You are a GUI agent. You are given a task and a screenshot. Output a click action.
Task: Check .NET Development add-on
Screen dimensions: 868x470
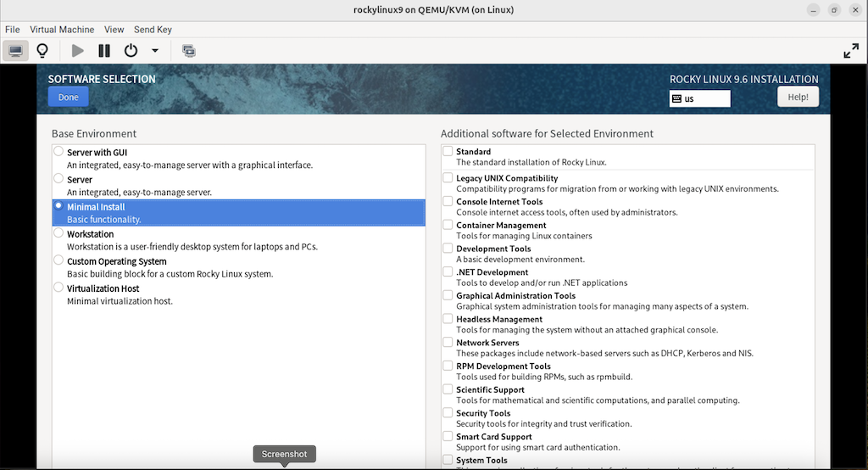448,271
